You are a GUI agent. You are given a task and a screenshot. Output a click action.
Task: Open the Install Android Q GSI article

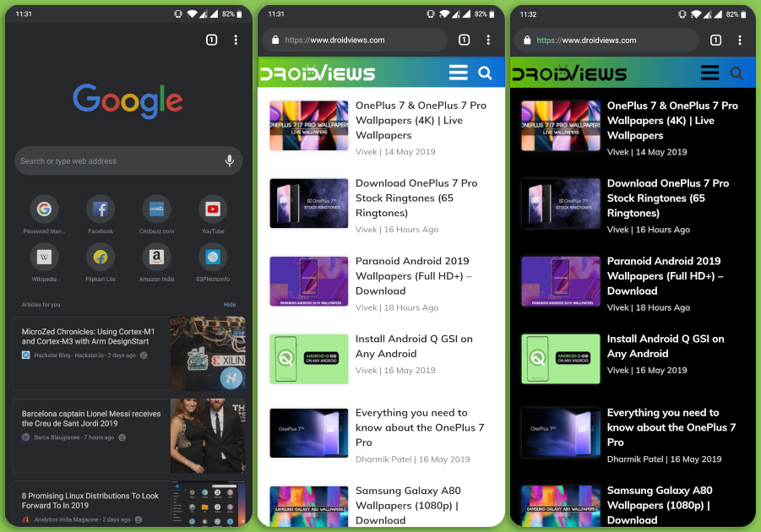point(414,346)
